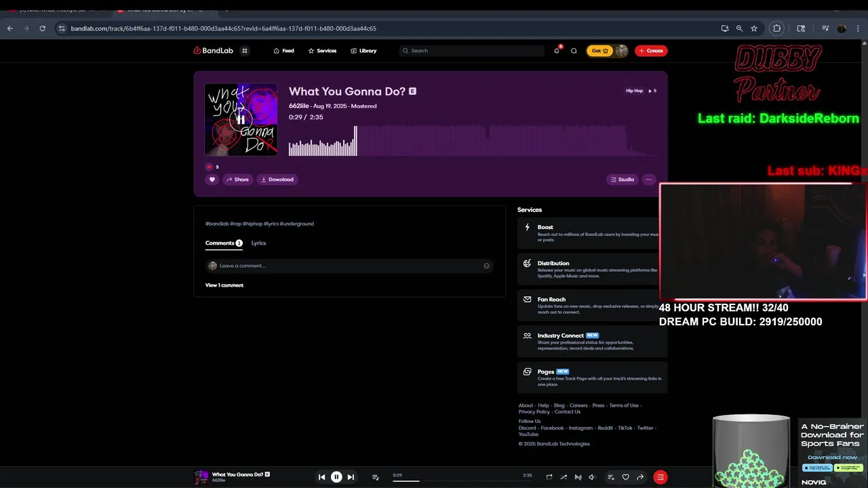Go to the Feed tab

[283, 51]
